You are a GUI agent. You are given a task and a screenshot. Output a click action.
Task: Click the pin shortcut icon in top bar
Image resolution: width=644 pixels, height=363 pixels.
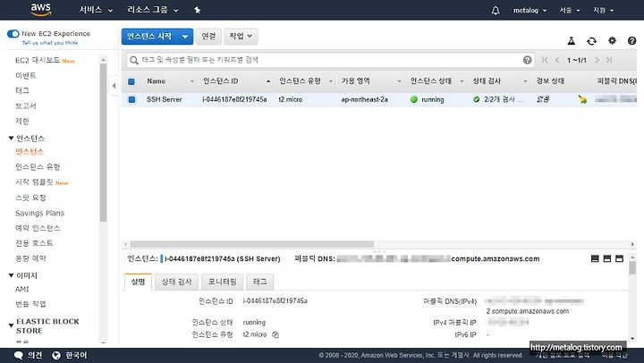197,10
